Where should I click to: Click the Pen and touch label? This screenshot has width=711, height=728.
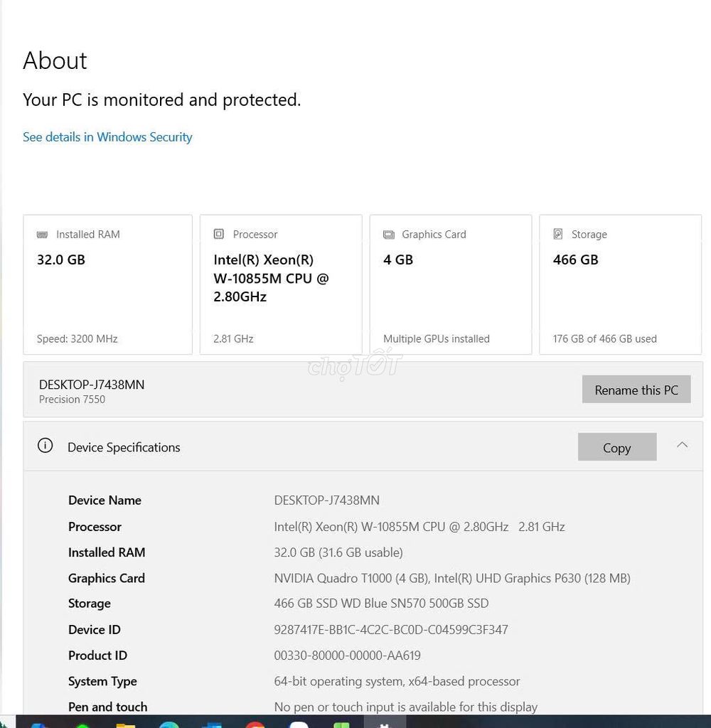[x=108, y=707]
